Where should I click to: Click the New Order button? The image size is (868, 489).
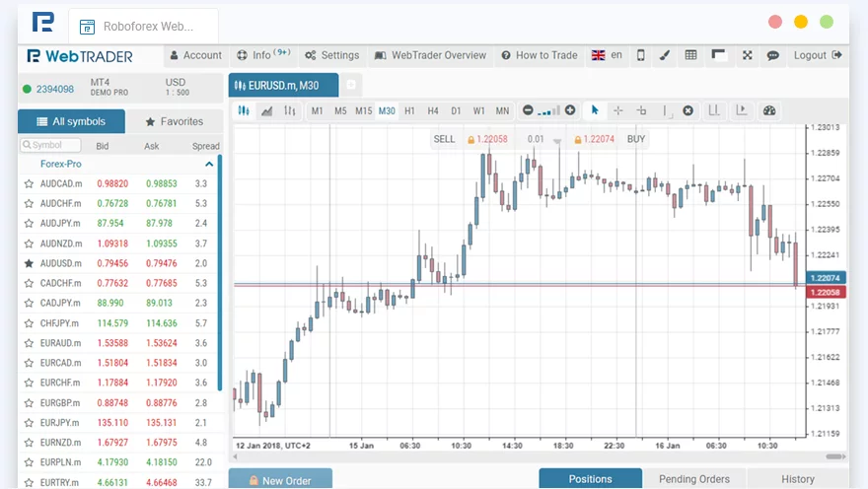[x=280, y=480]
